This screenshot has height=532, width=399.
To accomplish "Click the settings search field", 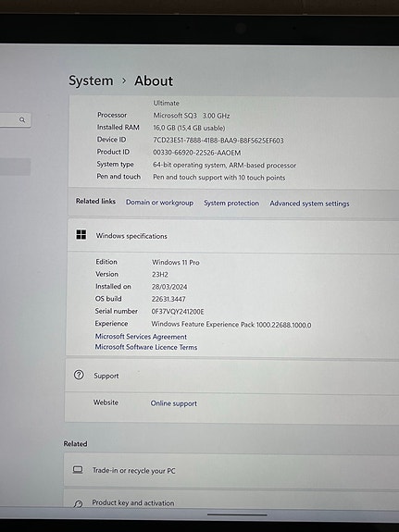I will click(16, 120).
